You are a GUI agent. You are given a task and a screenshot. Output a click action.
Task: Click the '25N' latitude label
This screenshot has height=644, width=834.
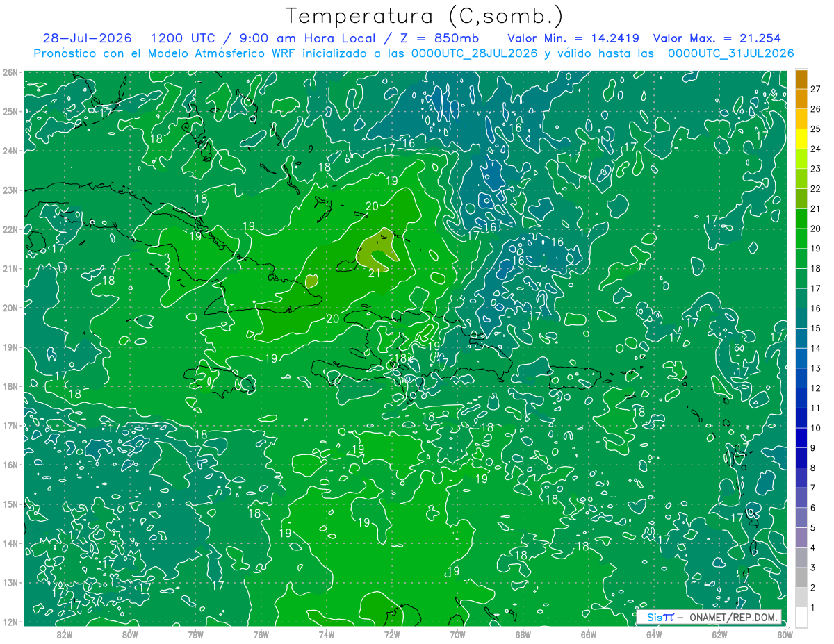coord(11,111)
